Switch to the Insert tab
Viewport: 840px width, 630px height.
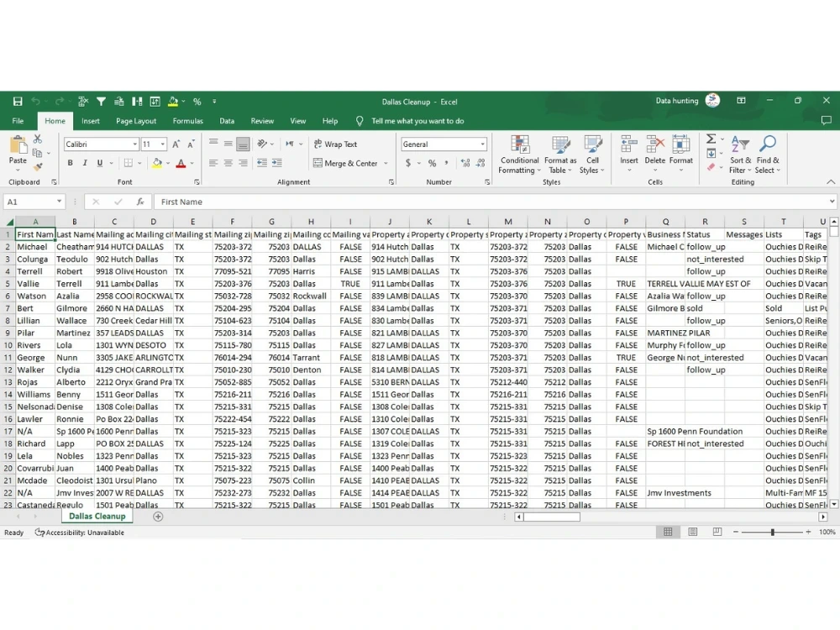click(91, 121)
